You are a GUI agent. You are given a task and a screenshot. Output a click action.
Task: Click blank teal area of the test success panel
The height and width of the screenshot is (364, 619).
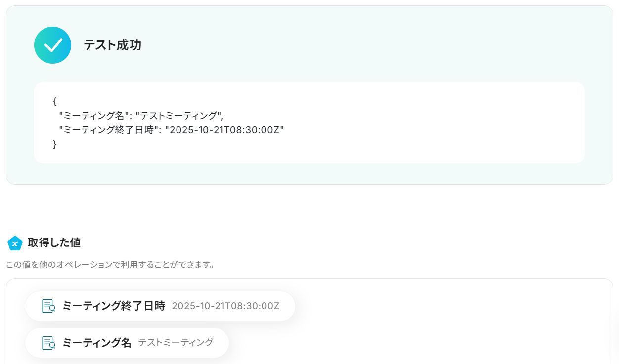(x=346, y=44)
